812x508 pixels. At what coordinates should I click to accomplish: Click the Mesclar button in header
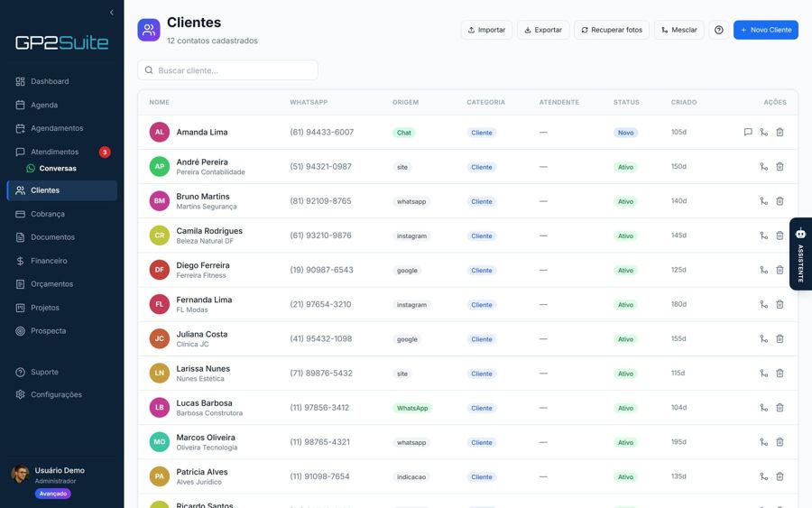click(x=678, y=30)
